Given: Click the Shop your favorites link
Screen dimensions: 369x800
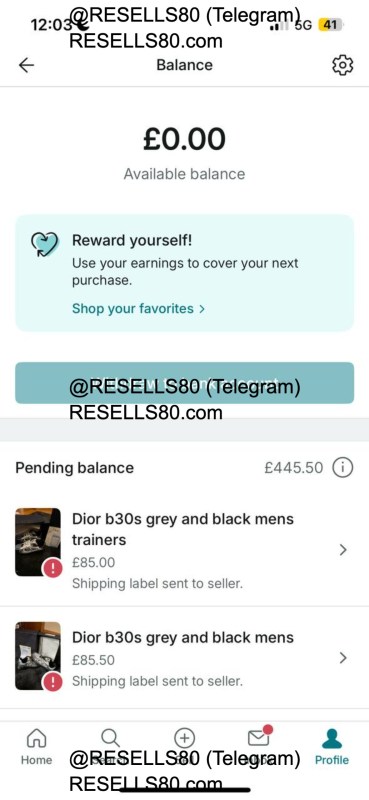Looking at the screenshot, I should (133, 309).
